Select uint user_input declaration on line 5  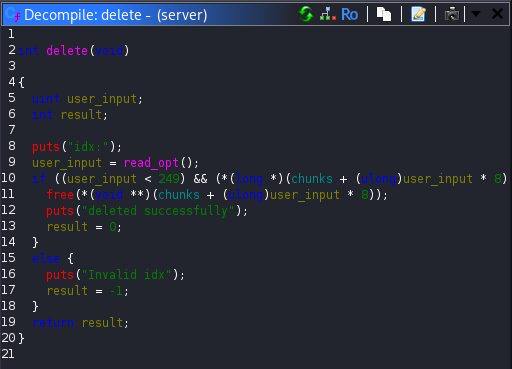click(87, 99)
